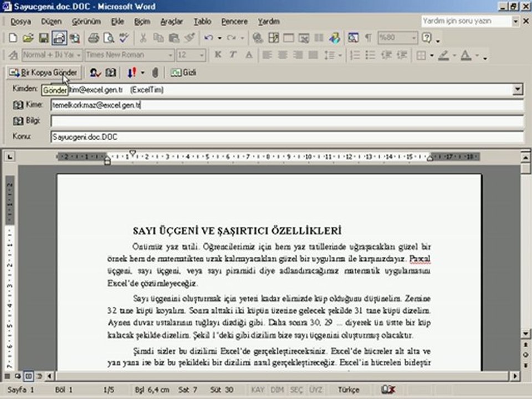532x399 pixels.
Task: Show the Drawing toolbar
Action: (x=334, y=38)
